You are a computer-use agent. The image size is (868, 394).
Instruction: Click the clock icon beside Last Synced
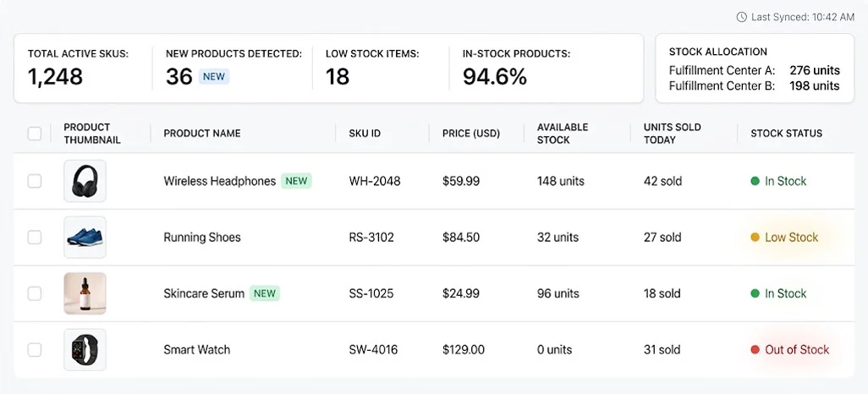[x=742, y=17]
